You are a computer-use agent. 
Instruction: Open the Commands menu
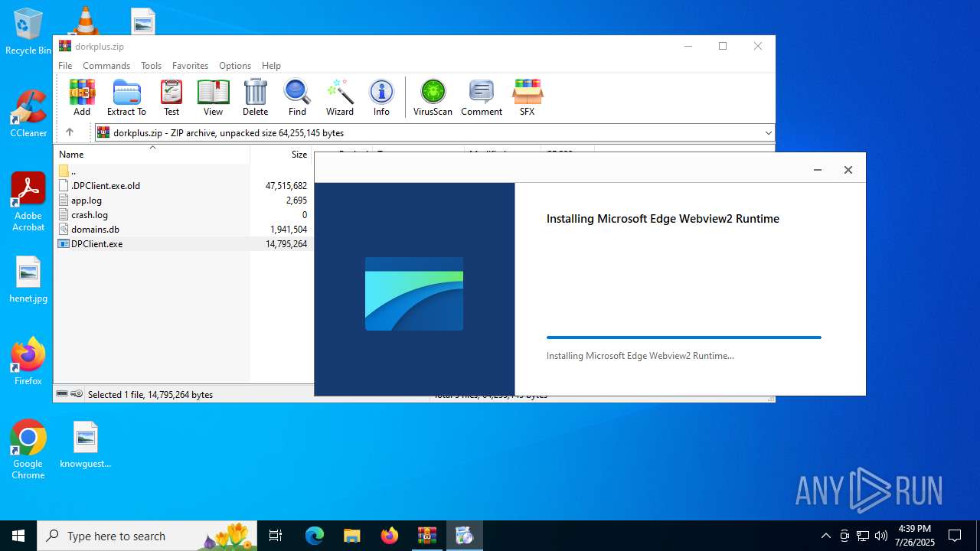106,66
